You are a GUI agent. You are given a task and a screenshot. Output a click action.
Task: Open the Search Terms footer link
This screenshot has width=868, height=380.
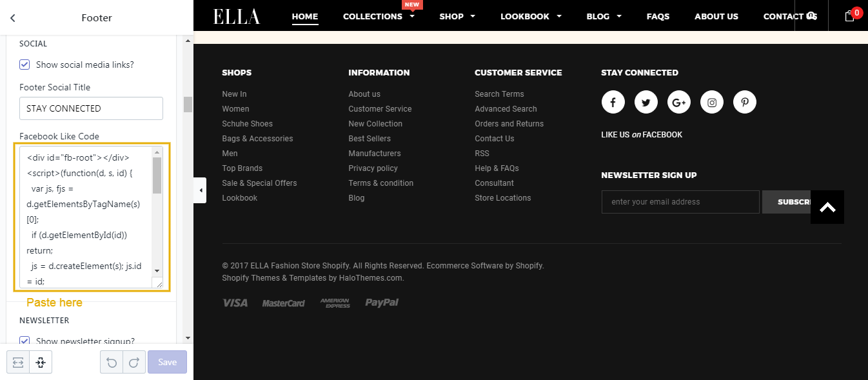click(x=499, y=94)
